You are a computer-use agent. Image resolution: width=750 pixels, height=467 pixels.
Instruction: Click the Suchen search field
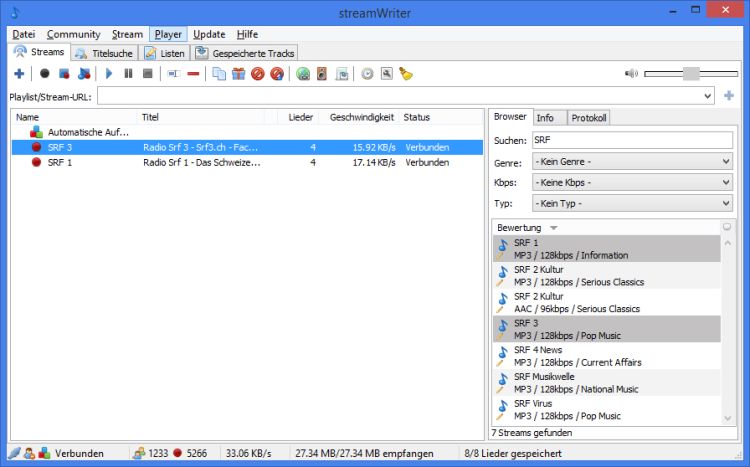631,140
